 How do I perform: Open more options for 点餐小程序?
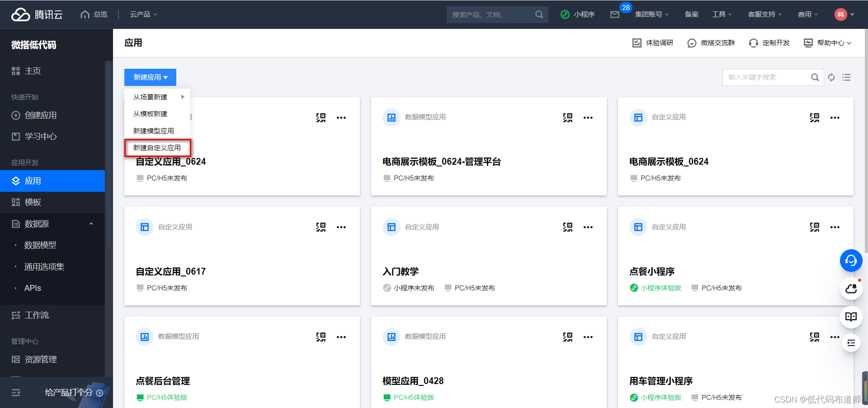pyautogui.click(x=835, y=227)
